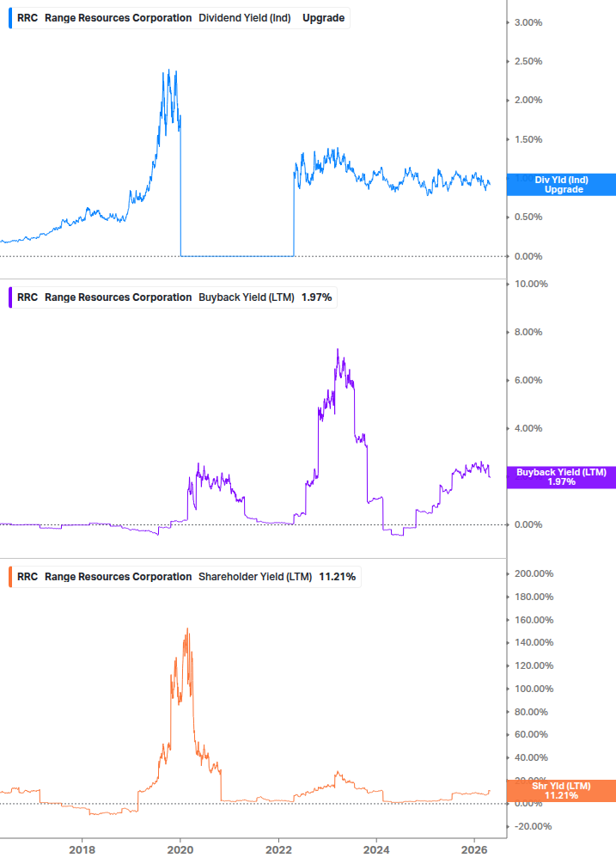Select the purple color bar of Buyback Yield legend

[10, 297]
